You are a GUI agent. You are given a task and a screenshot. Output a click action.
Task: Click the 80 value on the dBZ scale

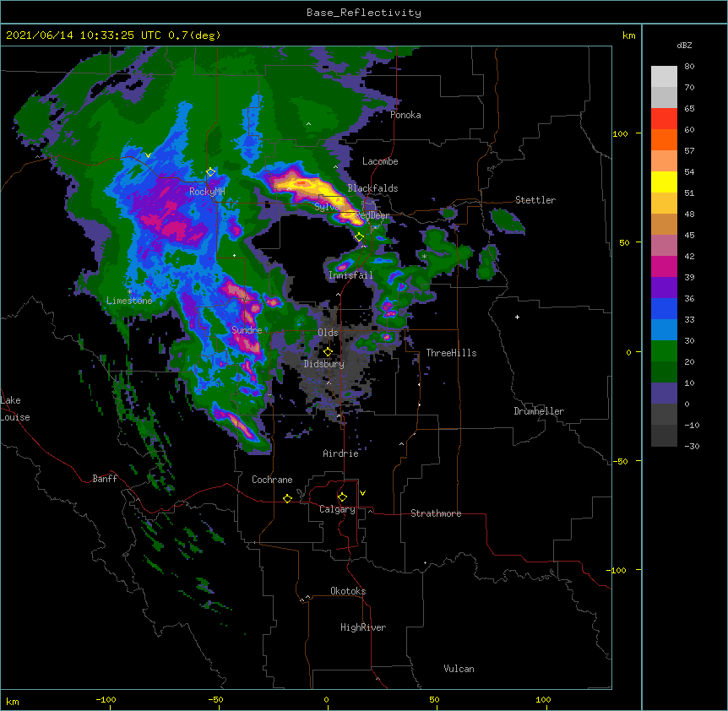689,67
